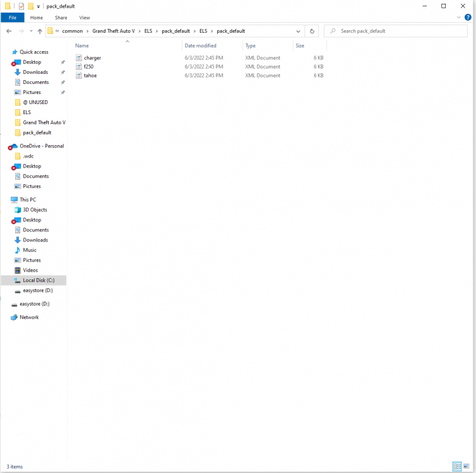Expand chevron after 'common' in breadcrumb
The image size is (476, 473).
coord(87,31)
